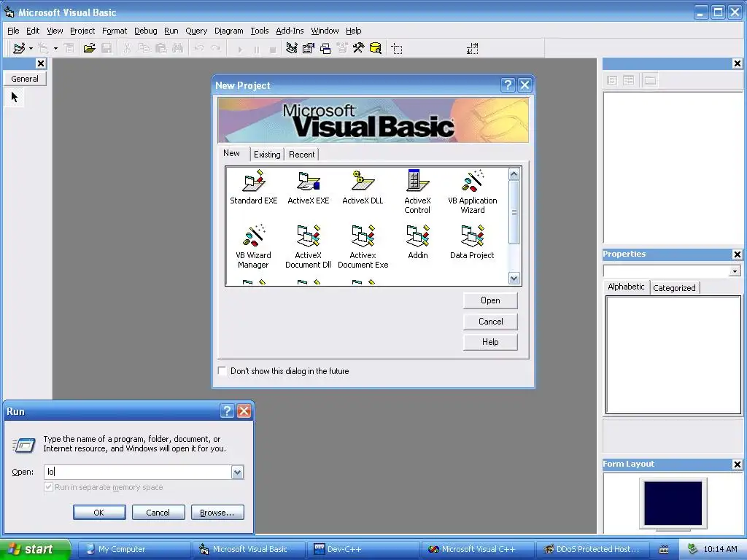Click the Start button on the taskbar
Screen dimensions: 747x560
[x=35, y=549]
